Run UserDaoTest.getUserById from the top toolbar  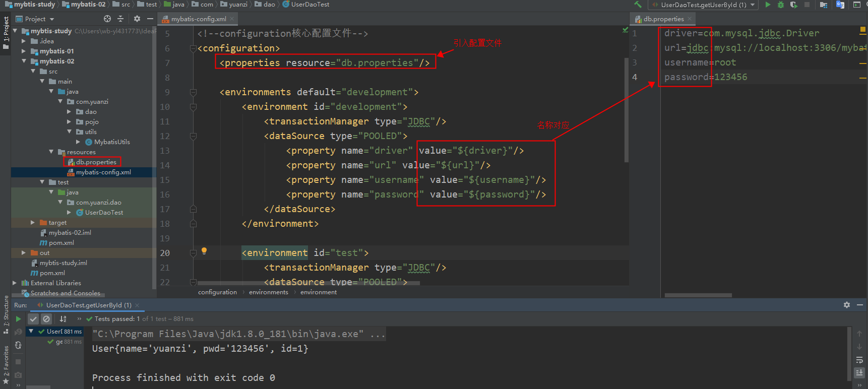tap(768, 5)
